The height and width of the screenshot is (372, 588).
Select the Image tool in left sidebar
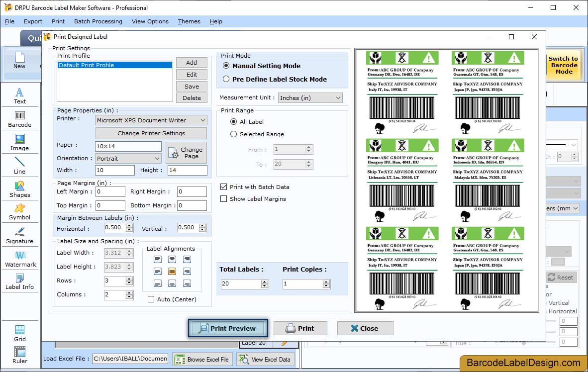[19, 143]
